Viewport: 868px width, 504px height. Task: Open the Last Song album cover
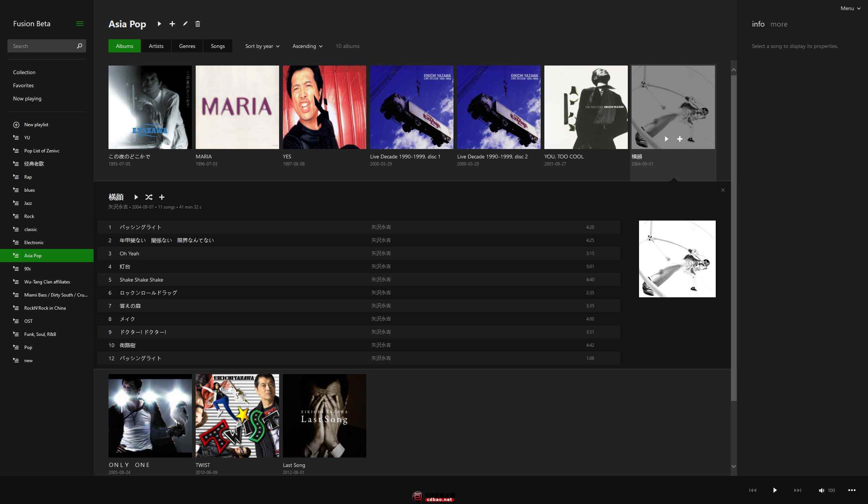(x=324, y=416)
